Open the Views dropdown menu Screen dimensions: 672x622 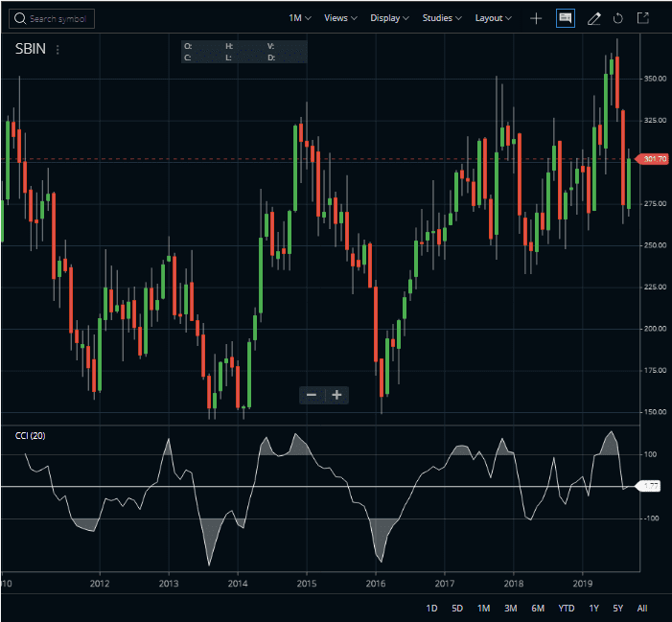340,18
